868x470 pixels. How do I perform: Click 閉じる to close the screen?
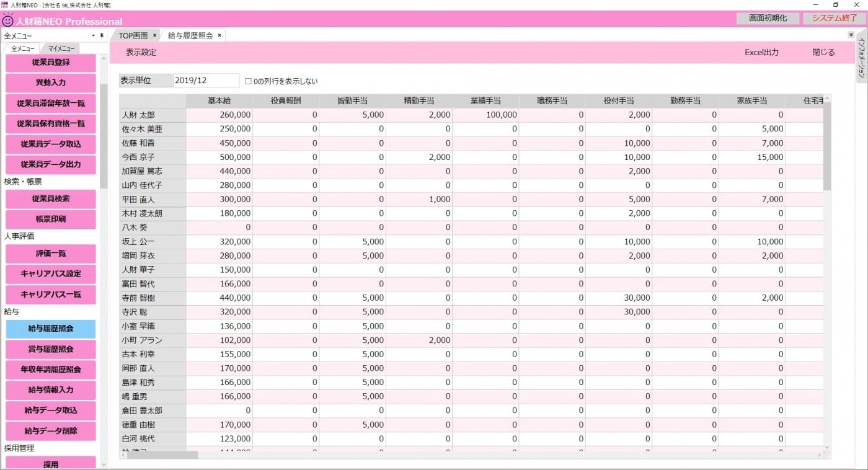(823, 53)
